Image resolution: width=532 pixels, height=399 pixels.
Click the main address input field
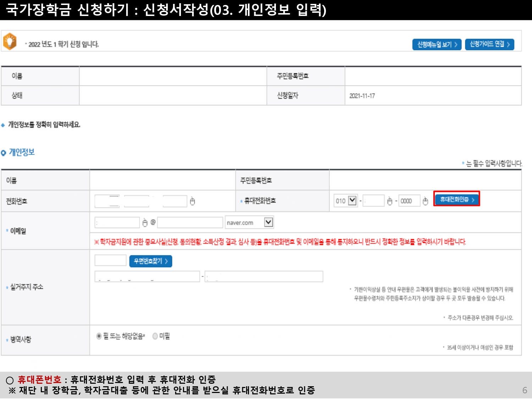coord(147,276)
